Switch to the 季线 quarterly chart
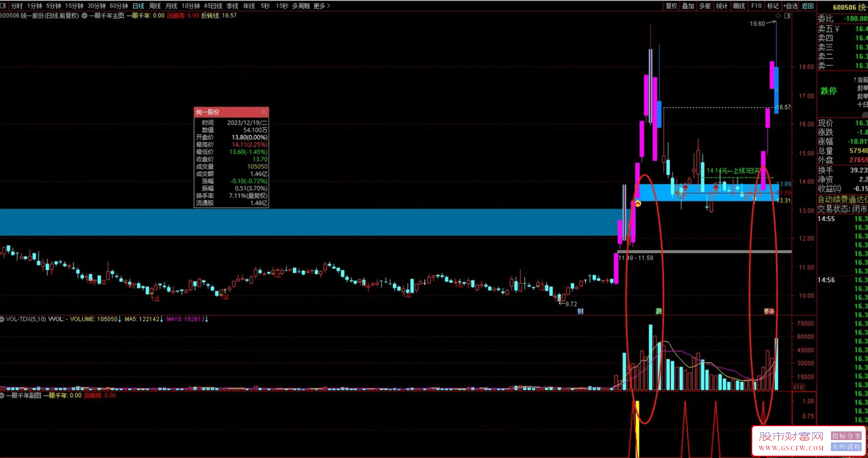 [232, 6]
